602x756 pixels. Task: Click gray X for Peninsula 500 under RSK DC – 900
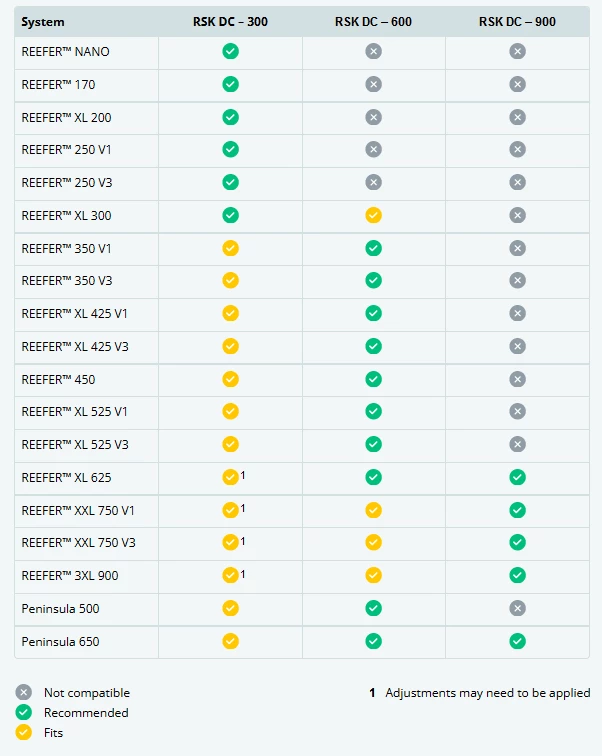[517, 608]
